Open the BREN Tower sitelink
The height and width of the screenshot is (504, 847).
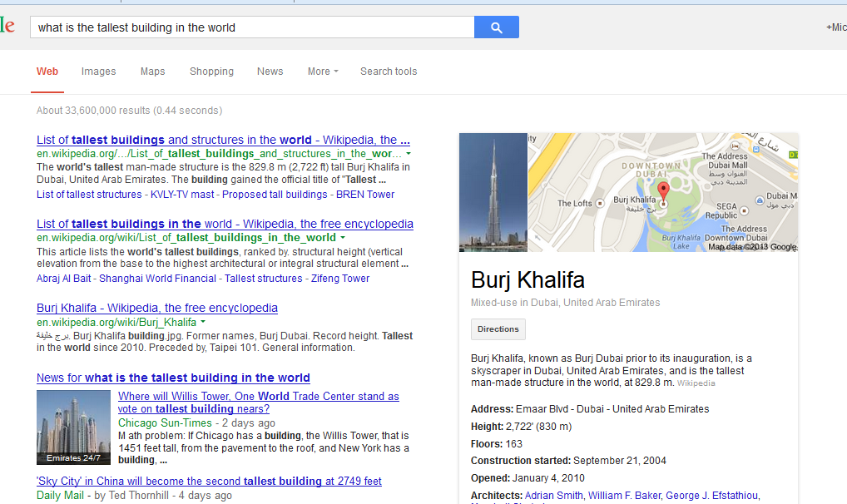point(365,195)
